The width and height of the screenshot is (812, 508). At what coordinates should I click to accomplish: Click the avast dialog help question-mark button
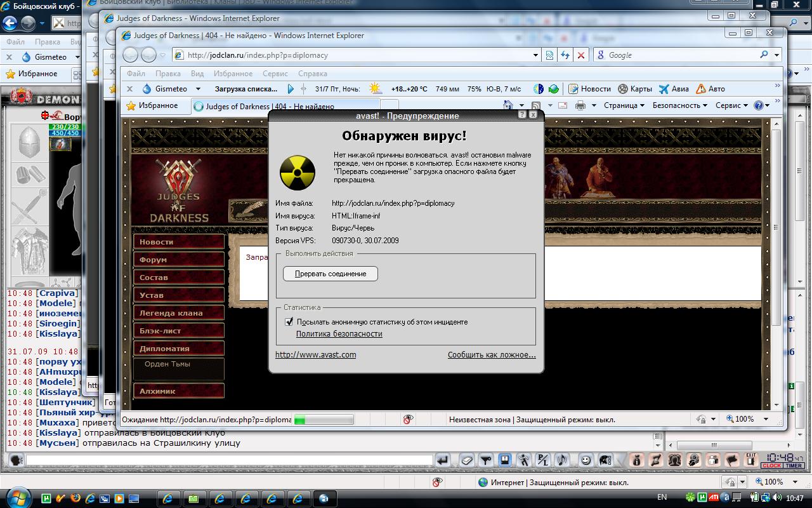click(x=522, y=115)
